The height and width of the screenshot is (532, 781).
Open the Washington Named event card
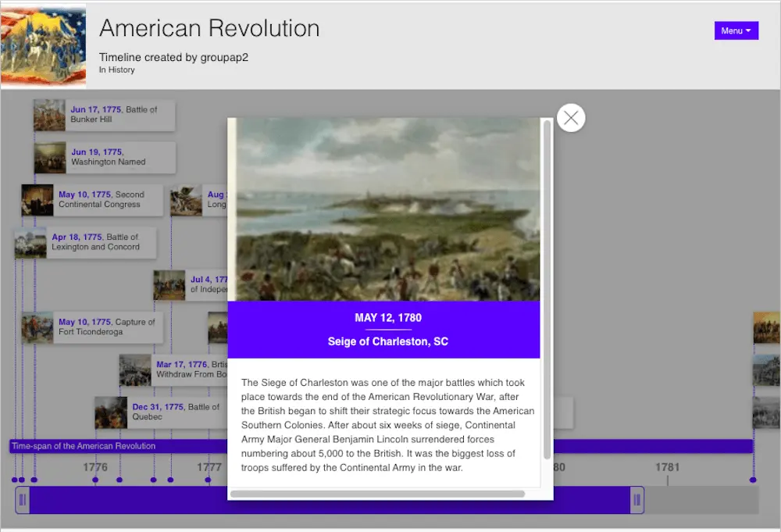105,157
